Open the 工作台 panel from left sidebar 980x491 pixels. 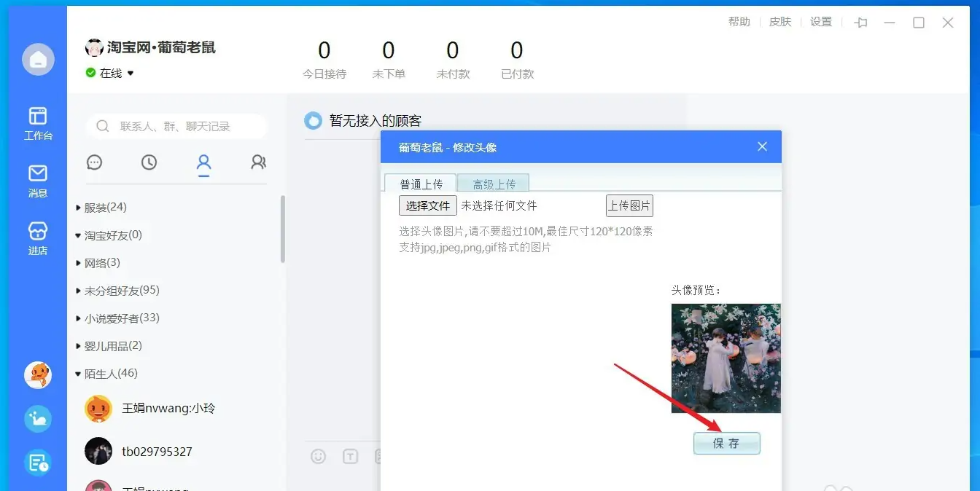tap(37, 122)
